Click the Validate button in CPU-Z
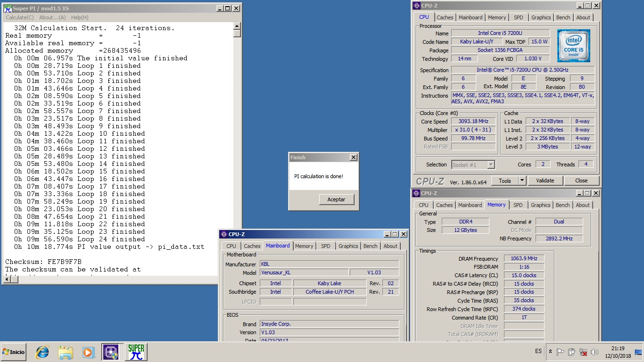The width and height of the screenshot is (644, 362). pos(545,181)
